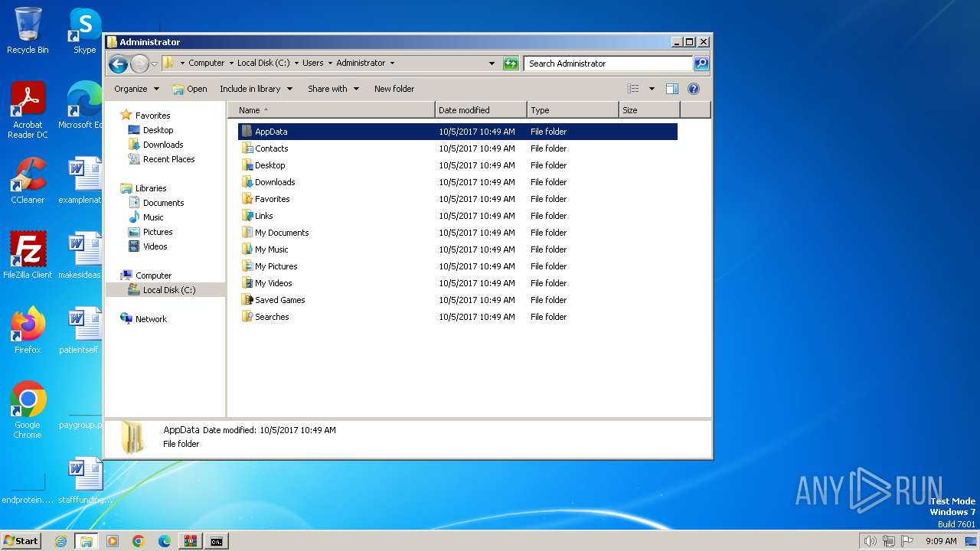Toggle the preview pane button

[x=672, y=89]
